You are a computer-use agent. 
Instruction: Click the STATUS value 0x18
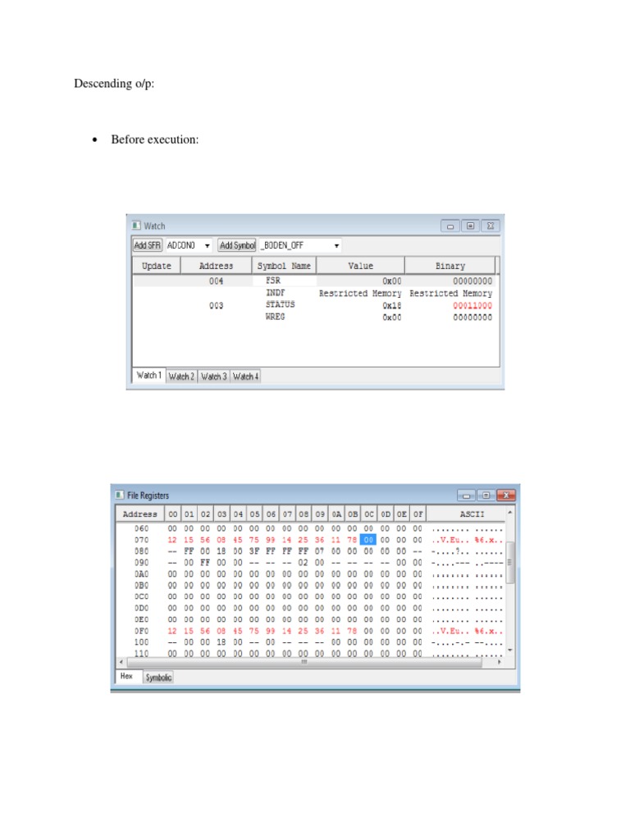click(391, 305)
